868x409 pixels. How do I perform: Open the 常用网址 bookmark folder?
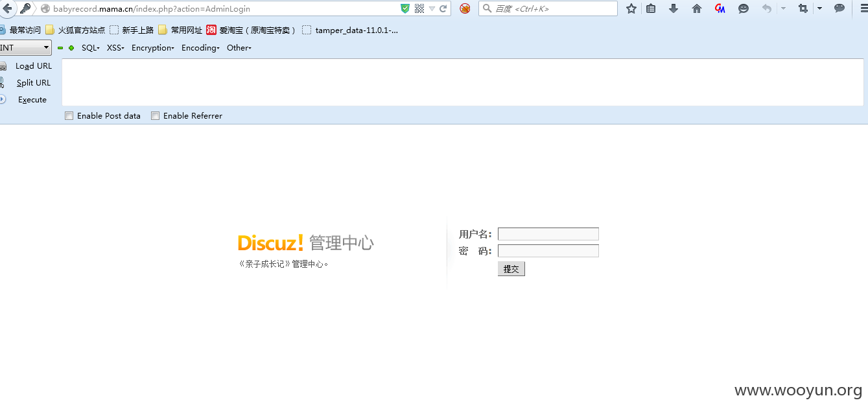tap(180, 30)
